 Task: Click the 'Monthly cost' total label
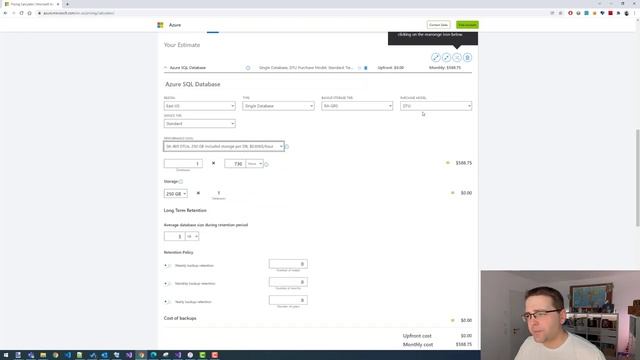pyautogui.click(x=418, y=345)
